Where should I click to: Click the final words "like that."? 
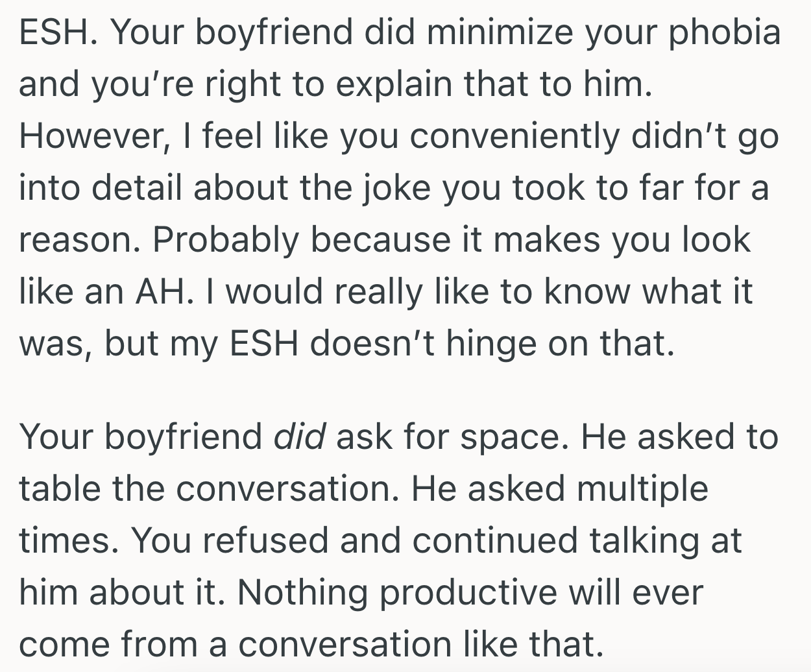532,644
